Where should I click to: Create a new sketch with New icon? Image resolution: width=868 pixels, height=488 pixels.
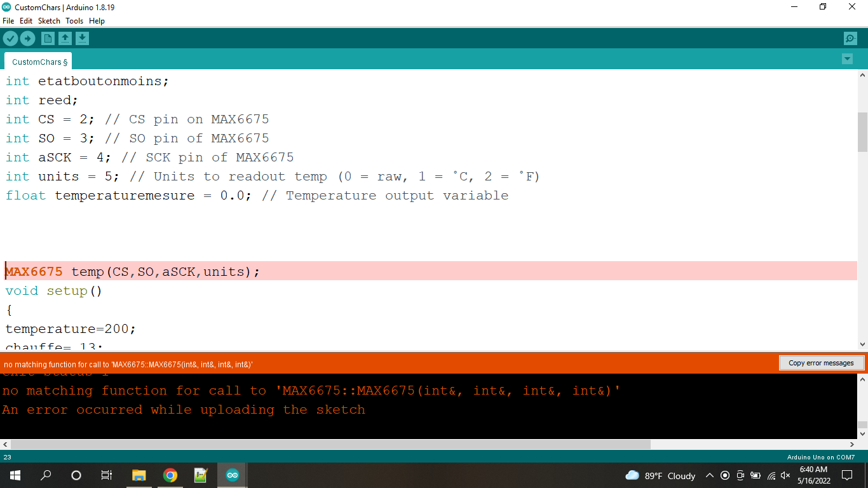pyautogui.click(x=48, y=39)
